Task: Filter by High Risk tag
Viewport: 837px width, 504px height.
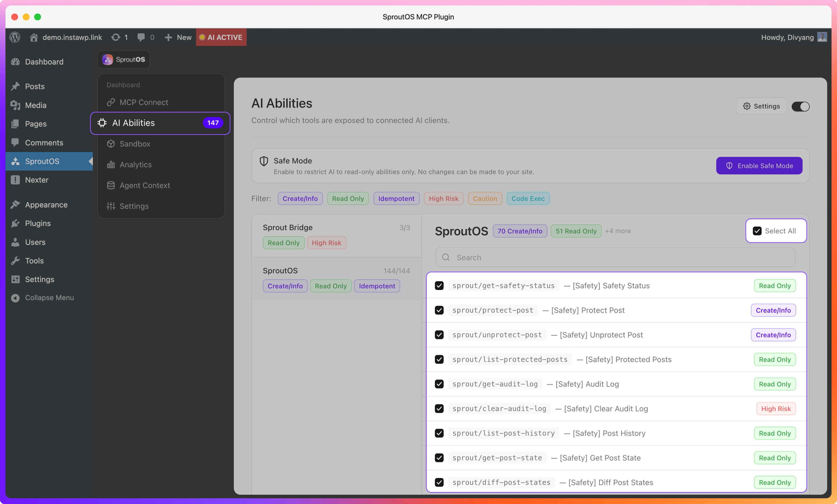Action: 444,198
